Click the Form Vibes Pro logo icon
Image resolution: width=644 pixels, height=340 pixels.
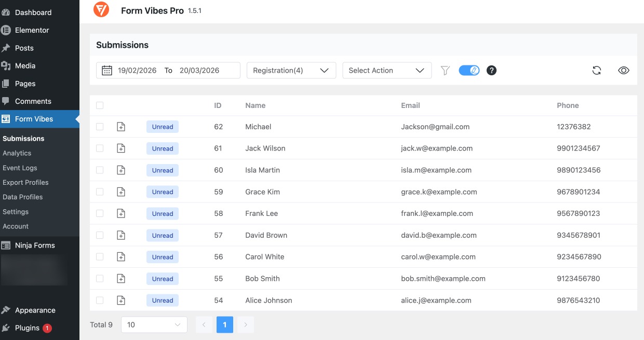tap(101, 9)
